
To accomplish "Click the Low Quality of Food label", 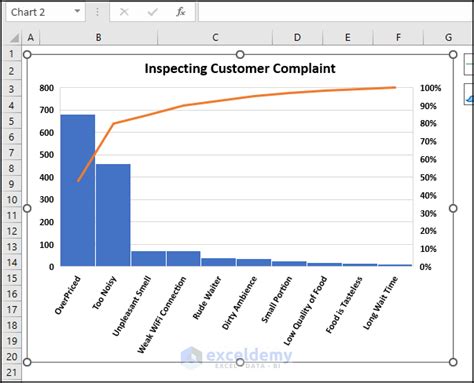I will (305, 311).
